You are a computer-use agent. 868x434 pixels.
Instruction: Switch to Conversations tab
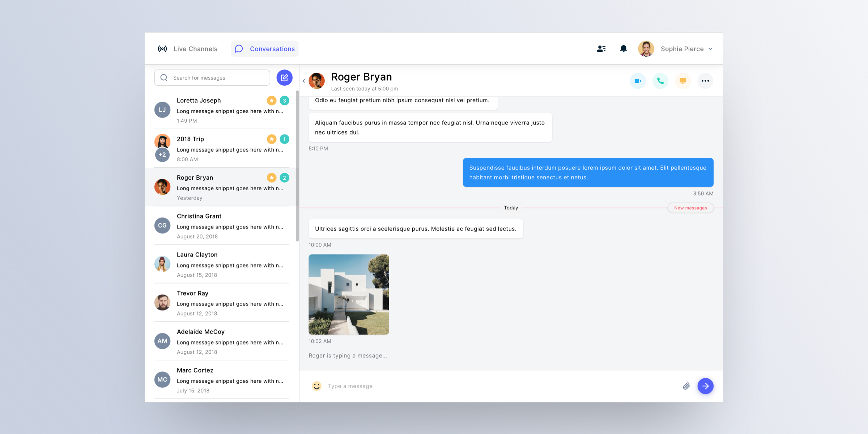coord(265,49)
